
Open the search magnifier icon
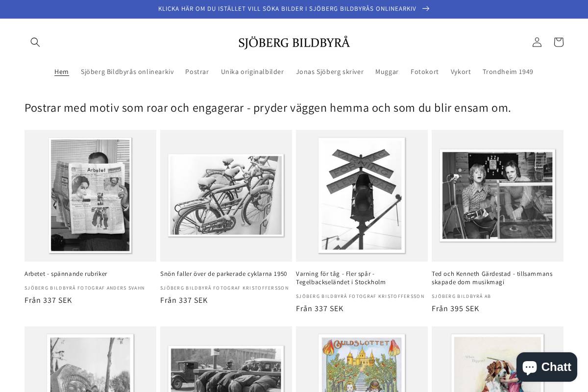35,42
